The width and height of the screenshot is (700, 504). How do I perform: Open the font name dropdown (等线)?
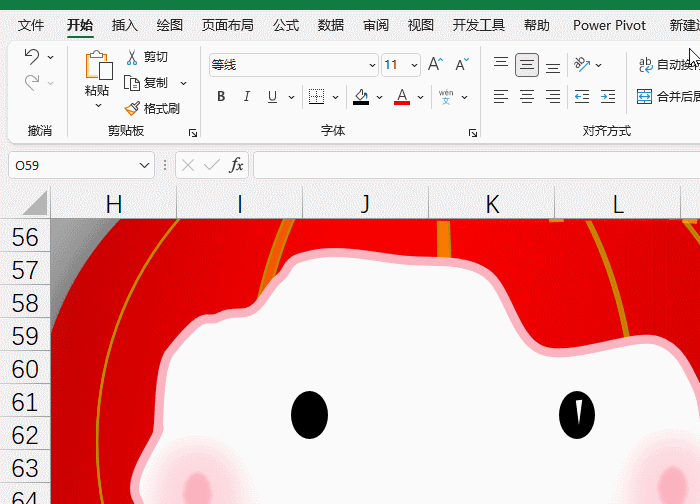[372, 65]
